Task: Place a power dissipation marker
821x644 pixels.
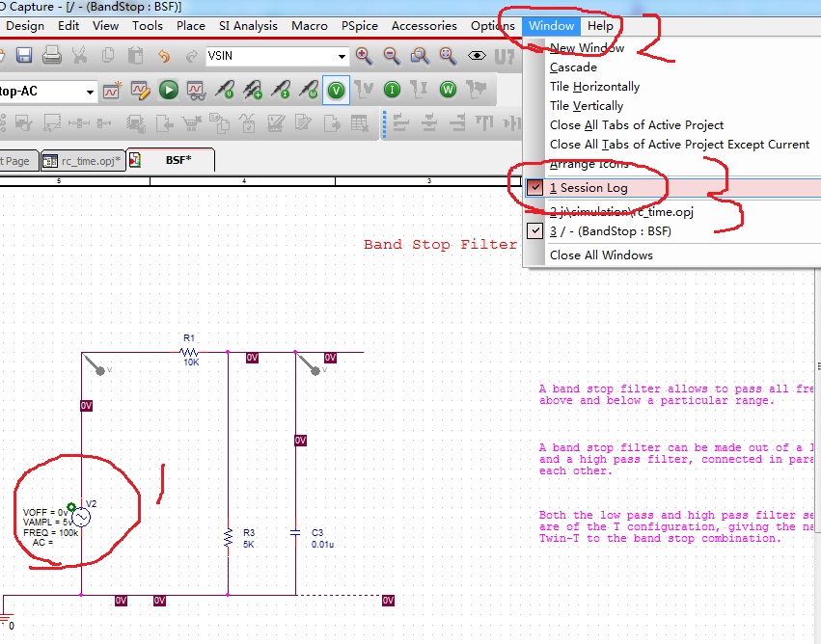Action: (309, 90)
